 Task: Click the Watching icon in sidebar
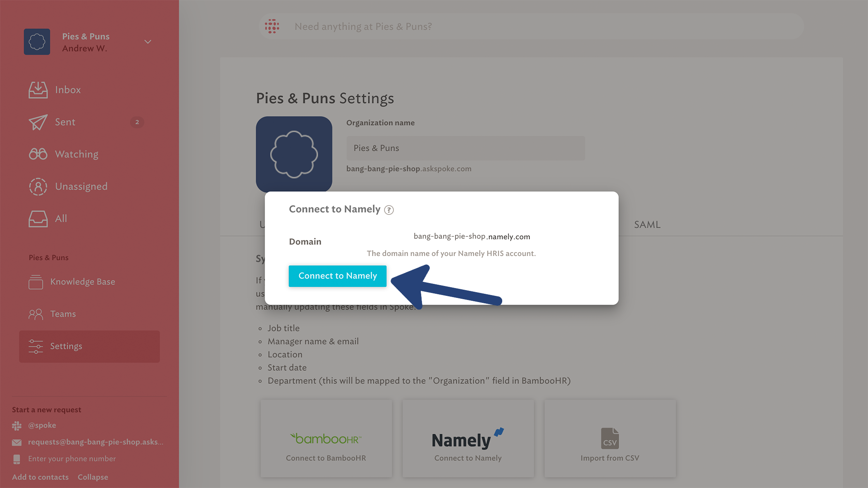pos(38,154)
